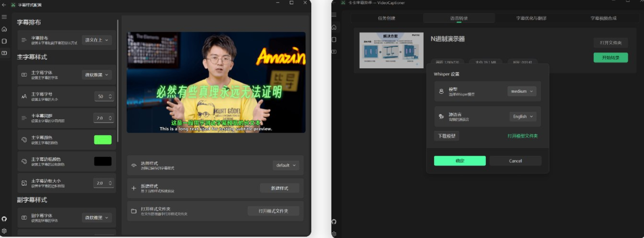Select subtitle style icon in left window sidebar
This screenshot has height=238, width=644.
(x=4, y=53)
